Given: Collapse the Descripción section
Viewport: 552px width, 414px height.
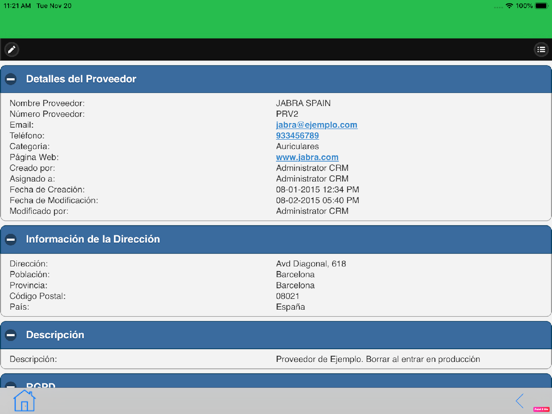Looking at the screenshot, I should [11, 335].
